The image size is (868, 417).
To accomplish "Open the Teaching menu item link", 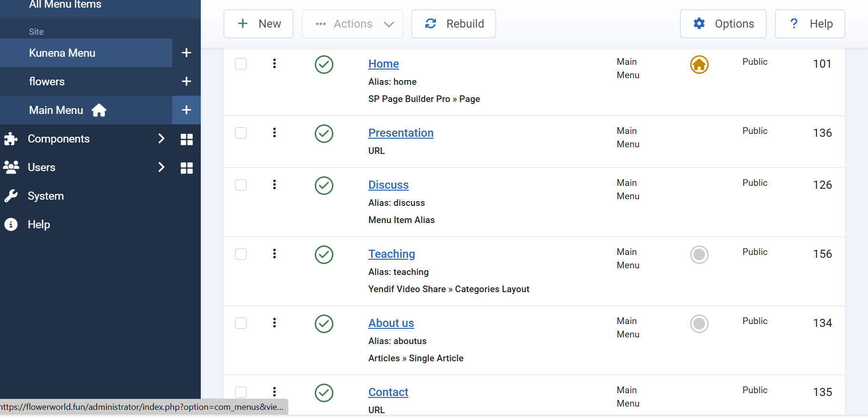I will click(x=392, y=254).
